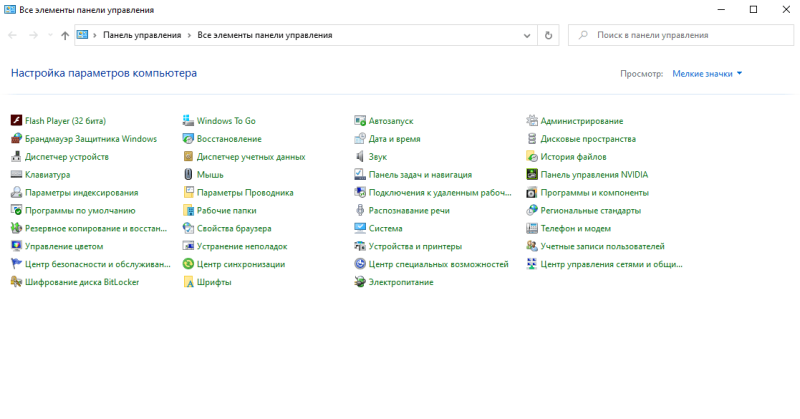Click Телефон и модем link
Image resolution: width=800 pixels, height=419 pixels.
click(576, 228)
